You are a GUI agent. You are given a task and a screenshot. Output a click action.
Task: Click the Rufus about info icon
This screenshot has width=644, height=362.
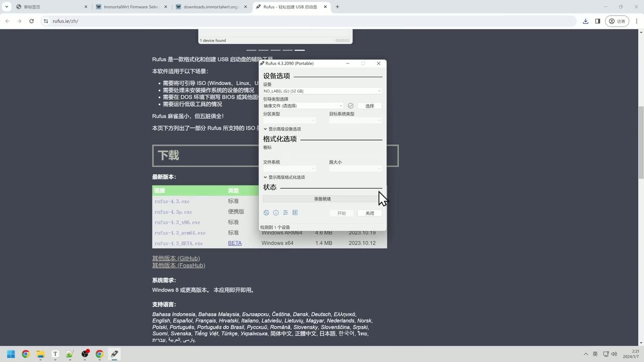coord(276,213)
